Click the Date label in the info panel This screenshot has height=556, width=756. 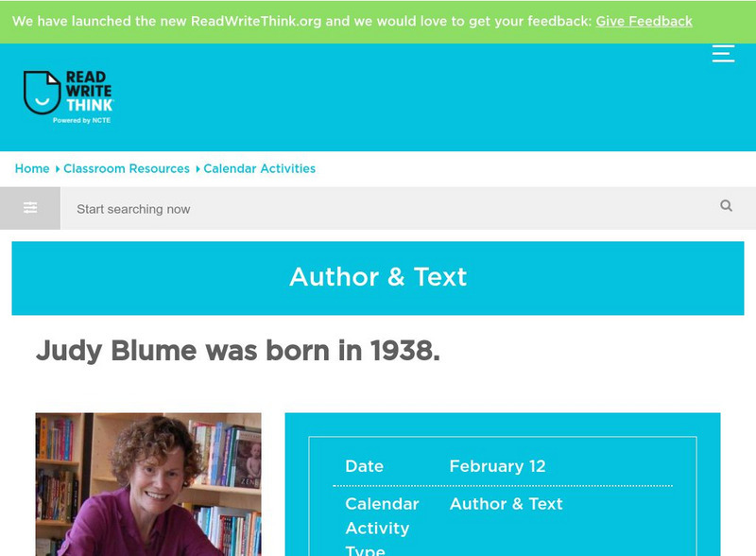[x=364, y=466]
